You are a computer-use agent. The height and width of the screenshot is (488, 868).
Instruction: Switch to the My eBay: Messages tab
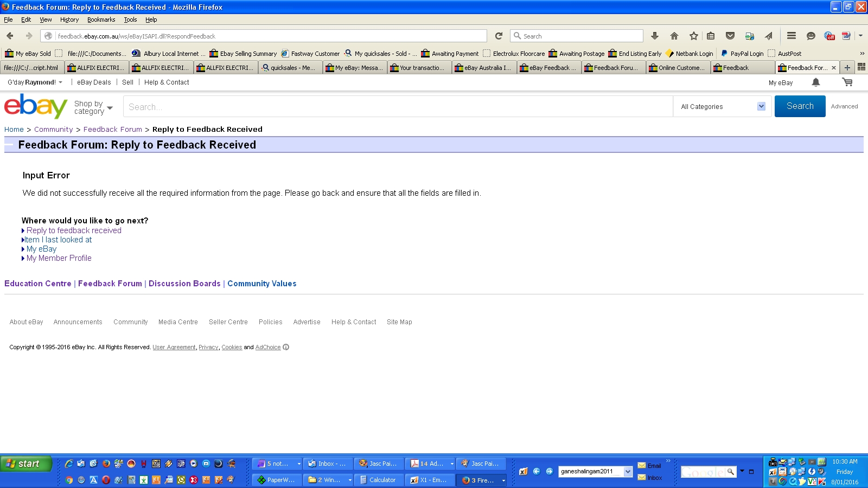pos(355,68)
